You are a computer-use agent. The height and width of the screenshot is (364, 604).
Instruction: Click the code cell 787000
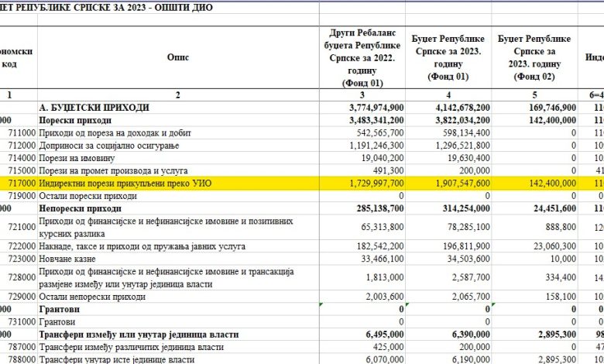tap(22, 347)
